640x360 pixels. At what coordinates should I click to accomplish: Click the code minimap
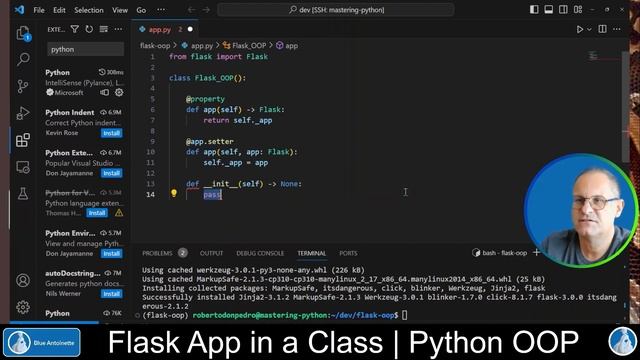[593, 56]
